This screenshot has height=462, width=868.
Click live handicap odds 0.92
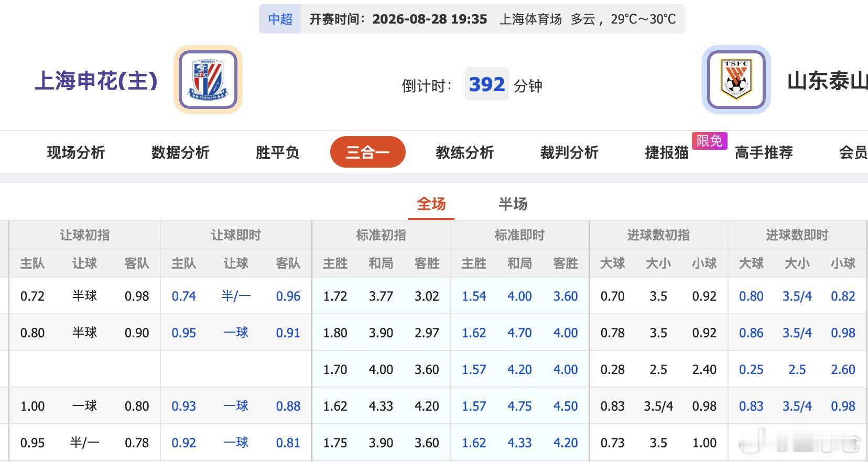click(184, 443)
